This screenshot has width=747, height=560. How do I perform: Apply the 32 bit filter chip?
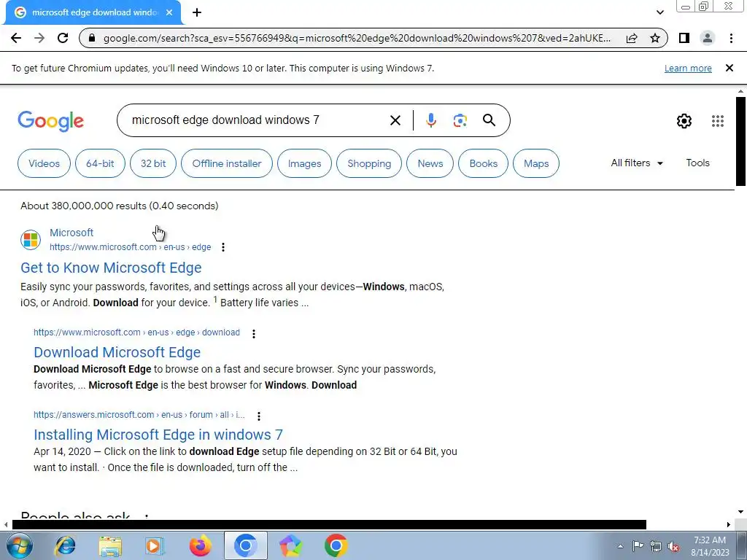(153, 163)
